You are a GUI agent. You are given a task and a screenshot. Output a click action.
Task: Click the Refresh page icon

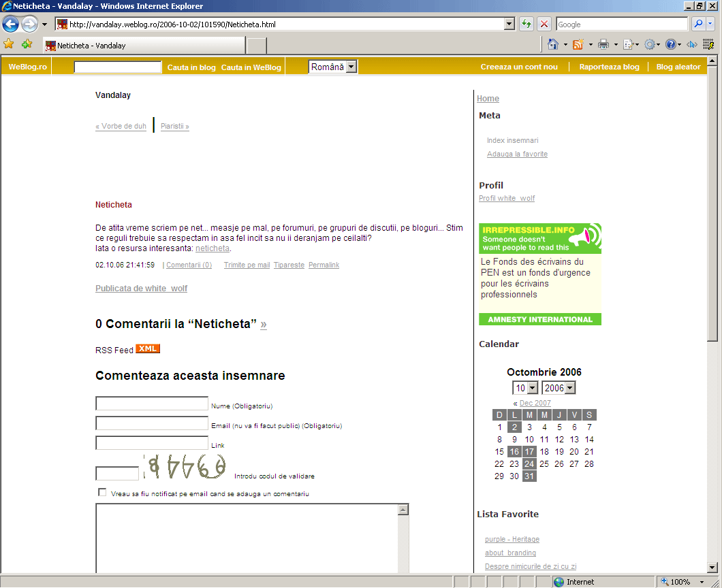click(527, 24)
